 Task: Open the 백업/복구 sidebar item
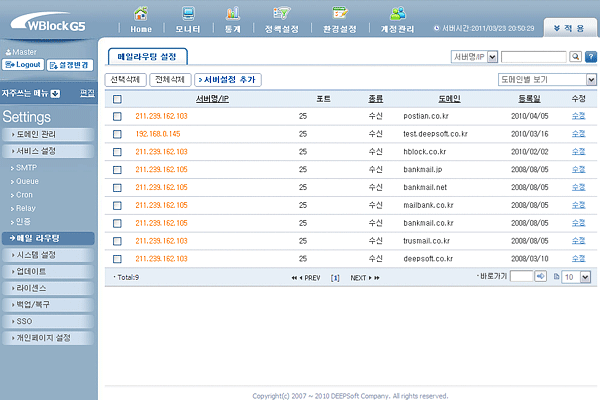click(48, 305)
